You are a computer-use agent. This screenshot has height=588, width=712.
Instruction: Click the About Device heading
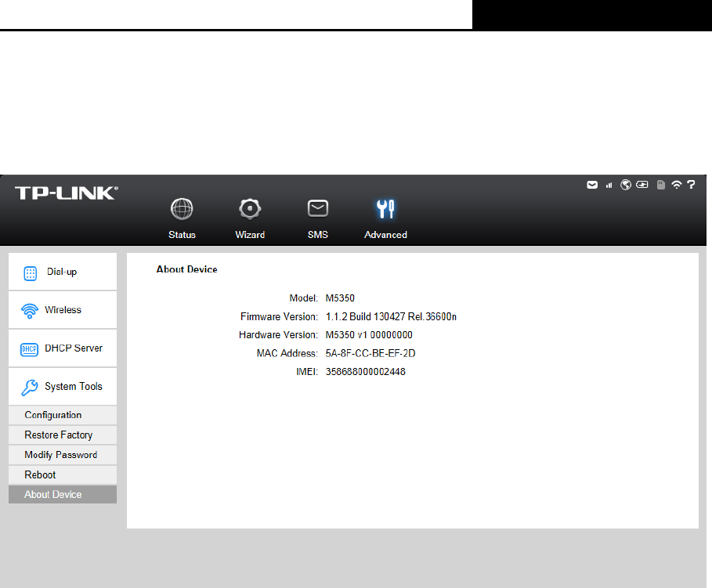(186, 269)
